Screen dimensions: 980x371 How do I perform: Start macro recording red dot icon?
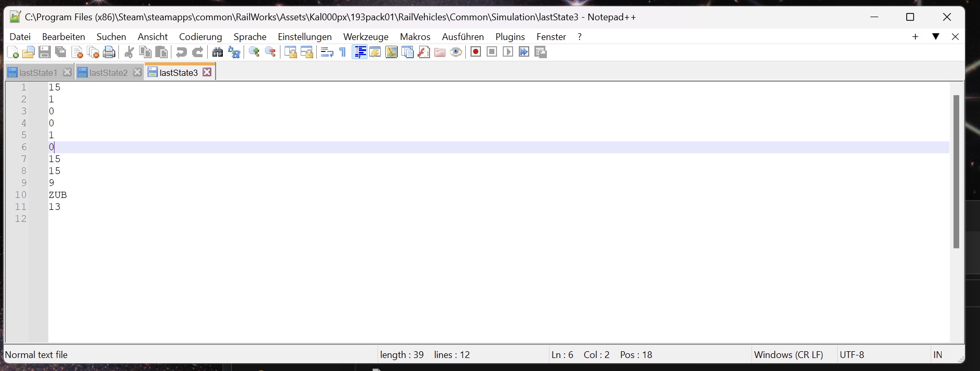coord(476,52)
